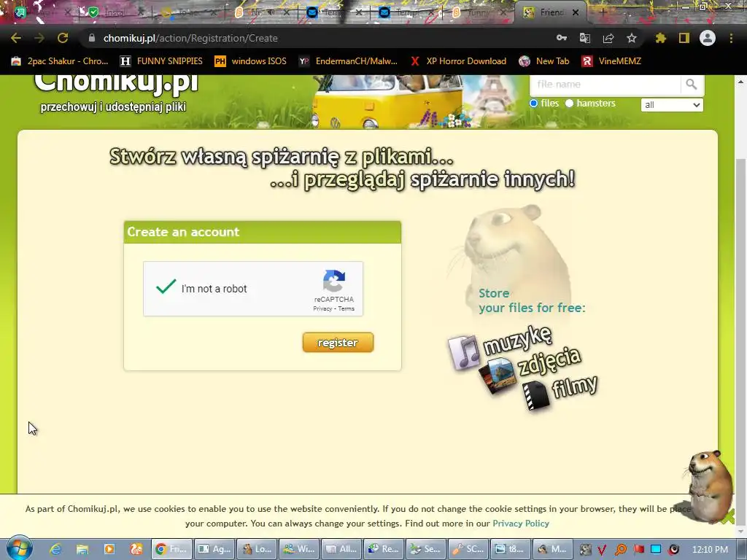
Task: Open Chrome's three-dot menu
Action: 731,38
